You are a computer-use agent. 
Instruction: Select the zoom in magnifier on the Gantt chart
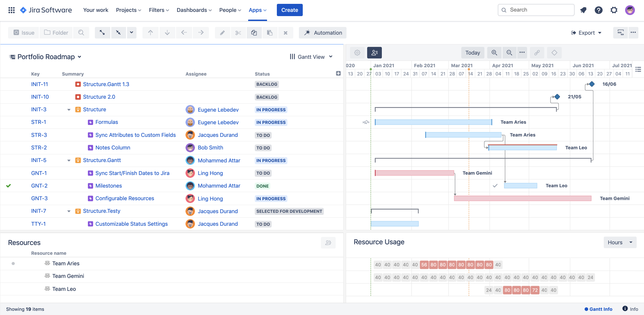click(x=495, y=52)
